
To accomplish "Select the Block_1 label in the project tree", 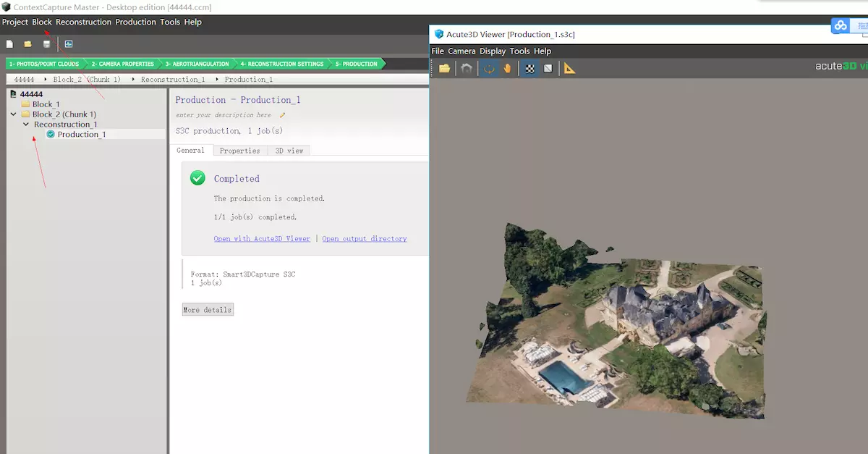I will tap(46, 104).
